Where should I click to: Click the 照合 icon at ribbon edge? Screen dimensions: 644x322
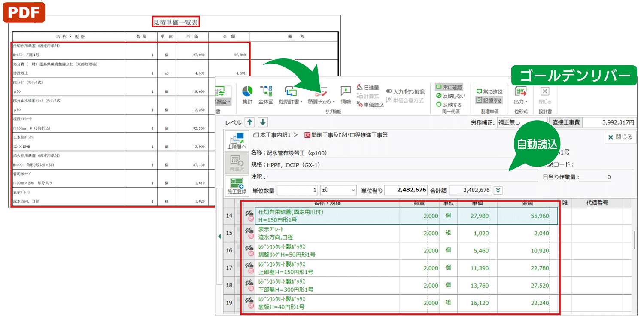(x=220, y=91)
